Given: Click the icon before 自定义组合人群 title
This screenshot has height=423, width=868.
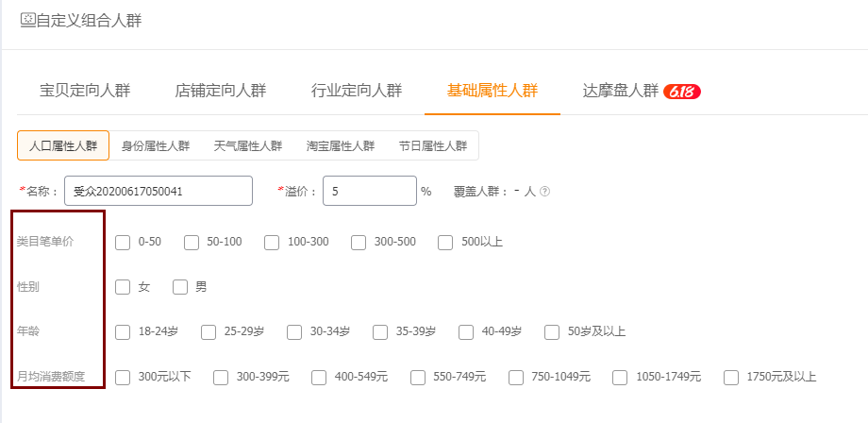Looking at the screenshot, I should (27, 20).
